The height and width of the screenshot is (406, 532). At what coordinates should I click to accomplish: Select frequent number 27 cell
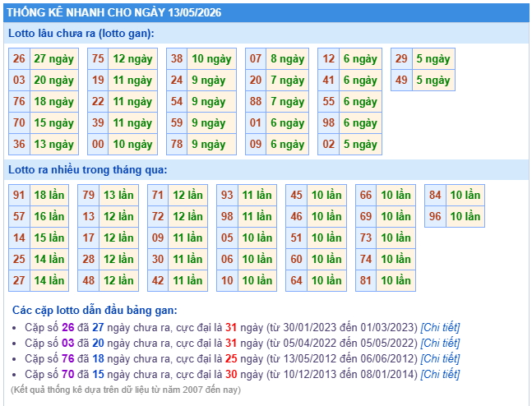tap(19, 280)
